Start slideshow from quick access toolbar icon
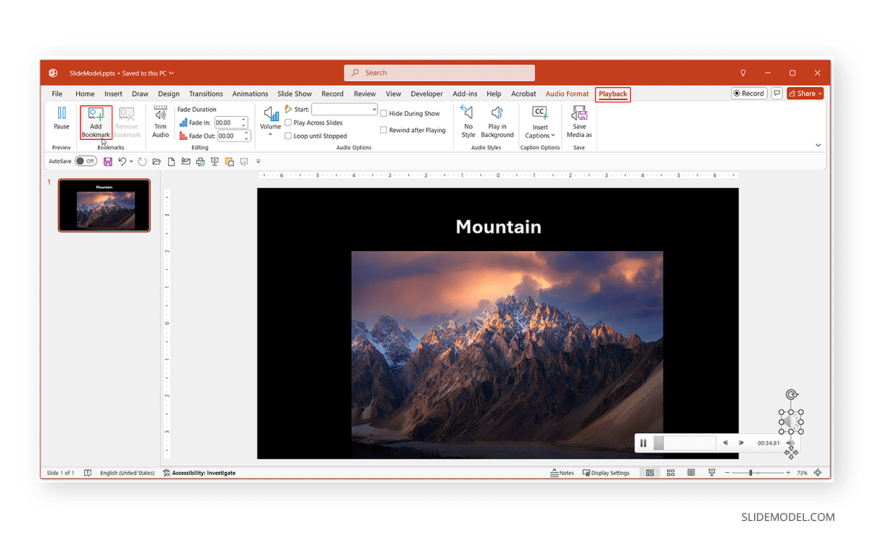This screenshot has height=539, width=870. click(215, 162)
